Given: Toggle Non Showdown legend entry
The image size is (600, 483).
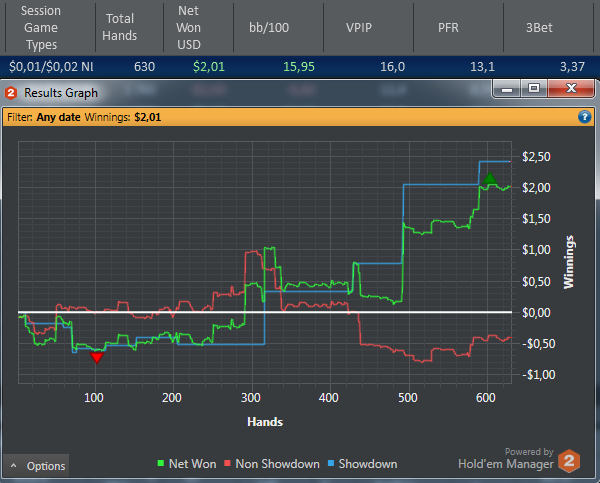Looking at the screenshot, I should 272,464.
